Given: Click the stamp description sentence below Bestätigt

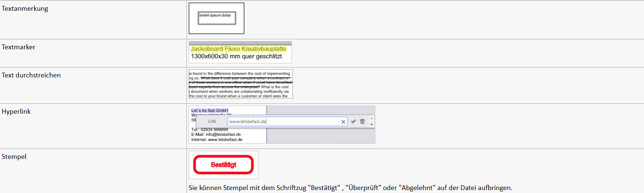Looking at the screenshot, I should click(x=350, y=188).
